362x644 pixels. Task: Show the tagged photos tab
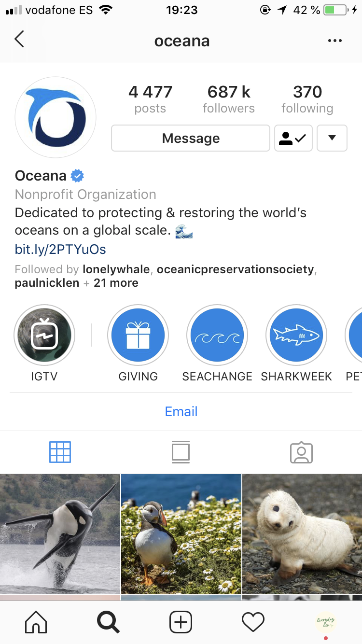click(x=301, y=452)
